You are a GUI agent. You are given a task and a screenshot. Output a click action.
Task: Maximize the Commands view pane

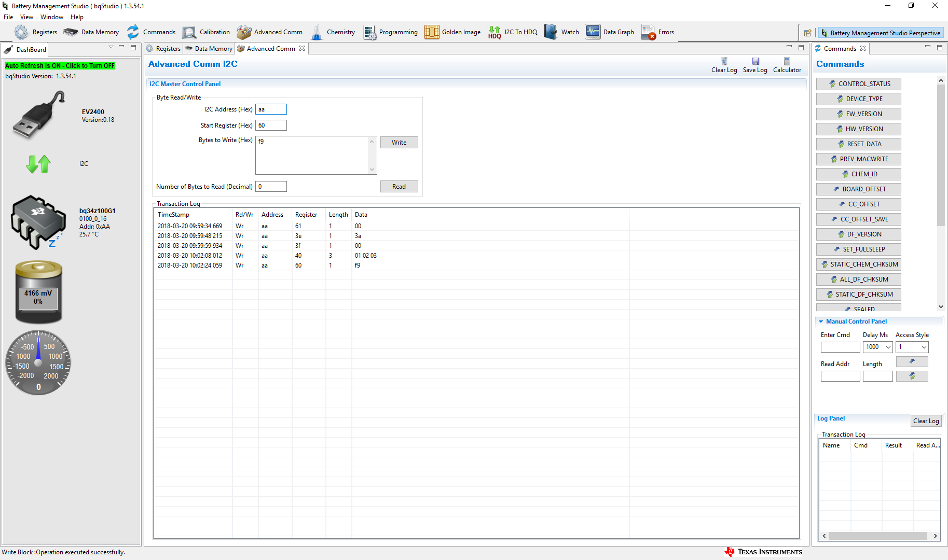[x=940, y=47]
